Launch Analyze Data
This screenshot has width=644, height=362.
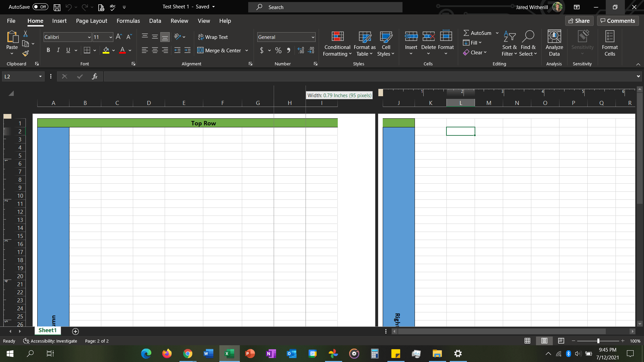click(554, 43)
